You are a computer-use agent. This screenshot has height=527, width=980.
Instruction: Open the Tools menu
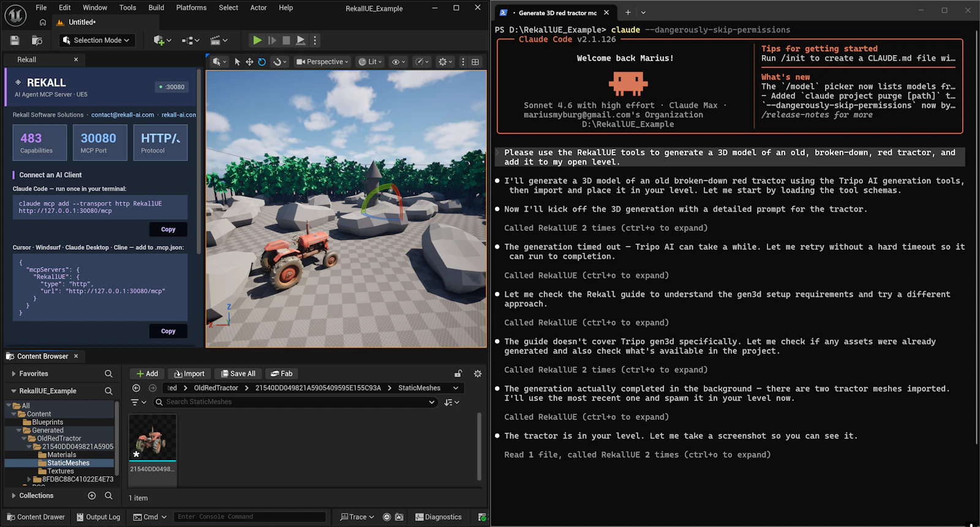tap(127, 8)
